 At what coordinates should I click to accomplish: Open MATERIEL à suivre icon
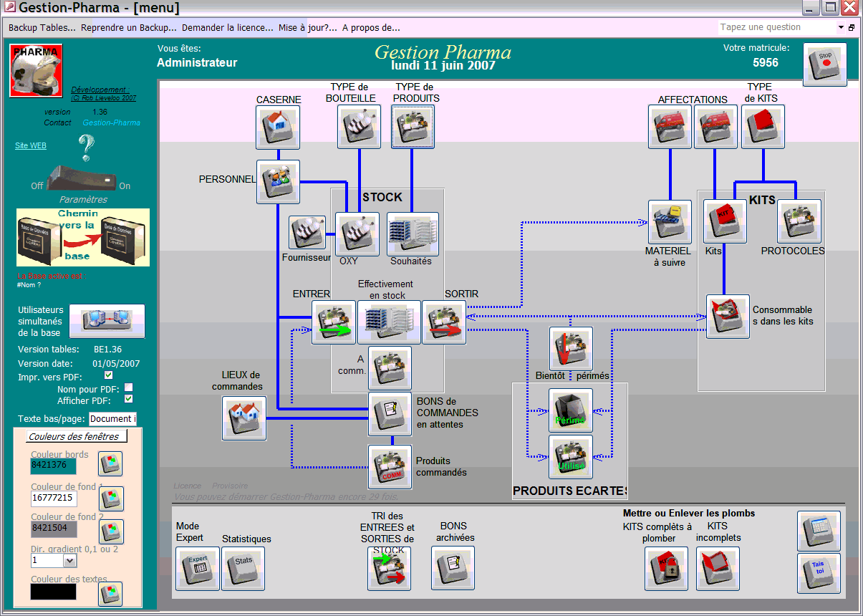[670, 221]
